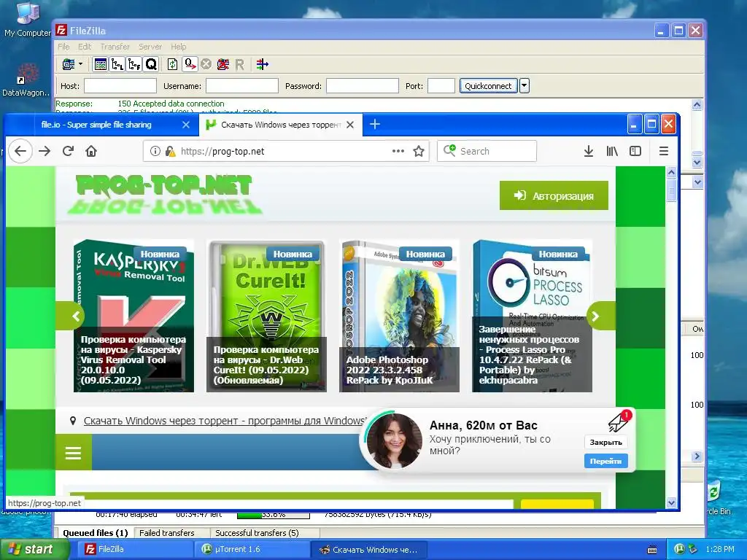This screenshot has width=747, height=560.
Task: Click the prog-top.net site logo
Action: click(164, 193)
